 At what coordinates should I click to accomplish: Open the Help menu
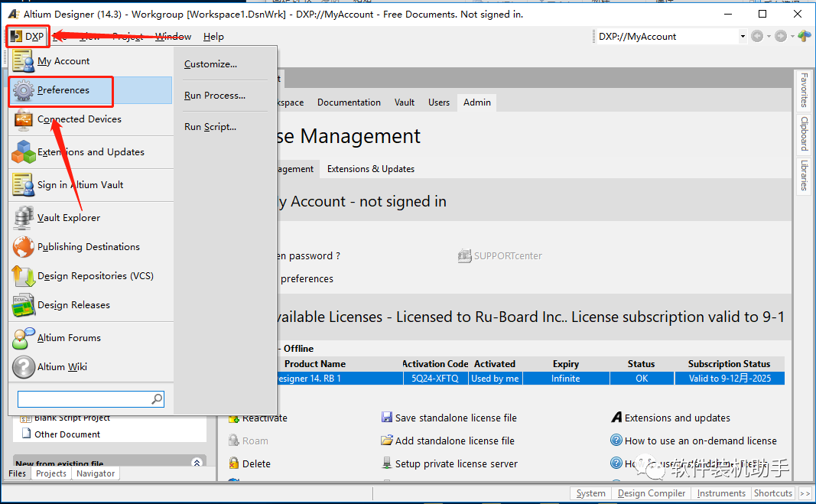213,37
